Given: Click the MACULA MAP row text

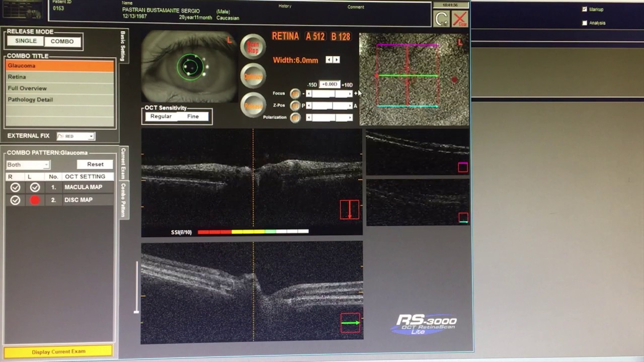Looking at the screenshot, I should [83, 187].
